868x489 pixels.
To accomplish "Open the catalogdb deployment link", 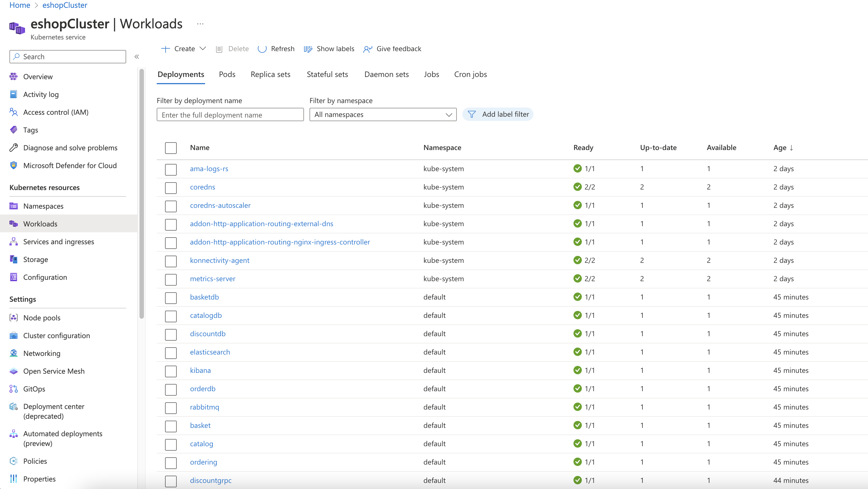I will 206,315.
